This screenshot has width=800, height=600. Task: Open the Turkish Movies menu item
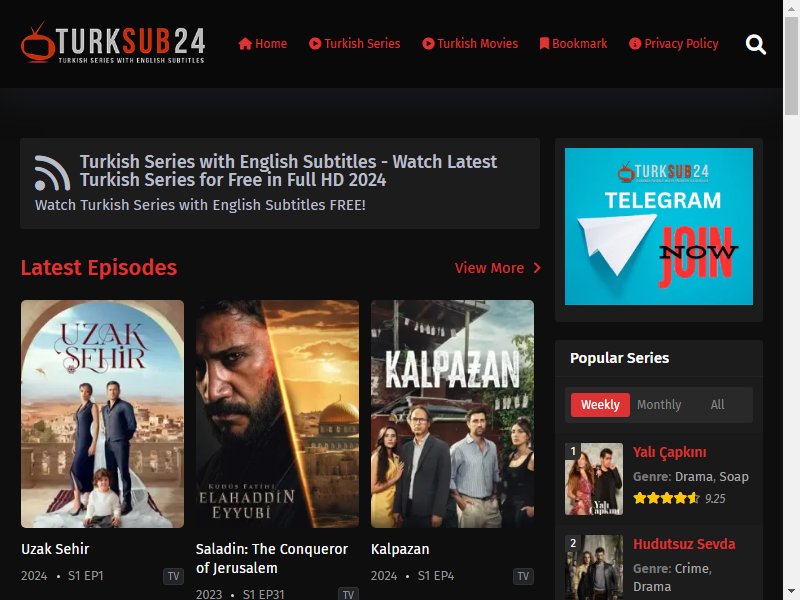[470, 44]
